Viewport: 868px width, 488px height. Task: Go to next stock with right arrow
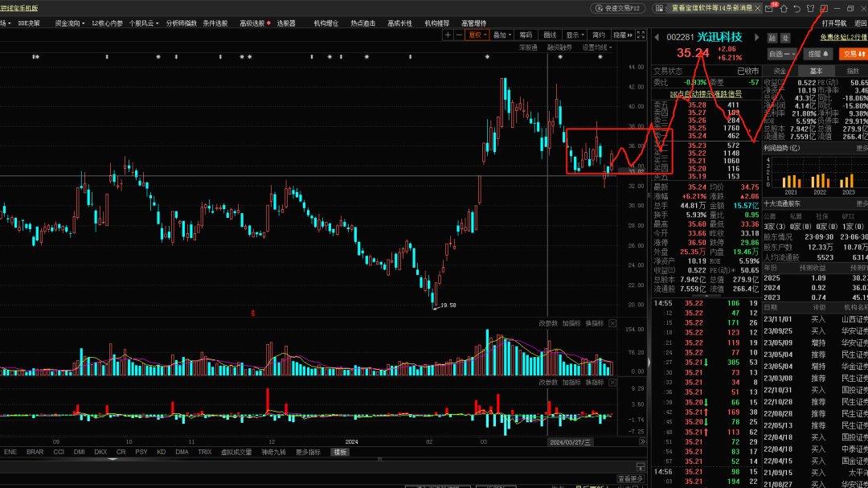(757, 38)
